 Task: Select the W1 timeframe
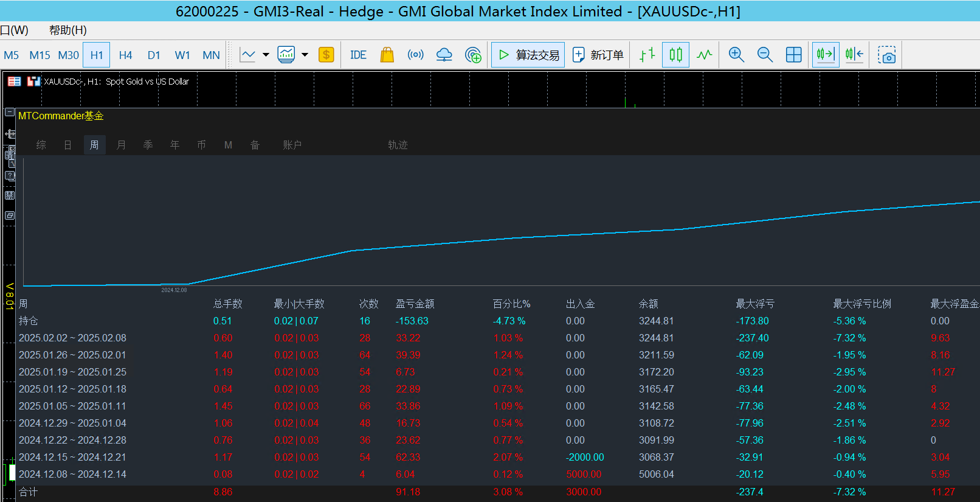tap(182, 55)
